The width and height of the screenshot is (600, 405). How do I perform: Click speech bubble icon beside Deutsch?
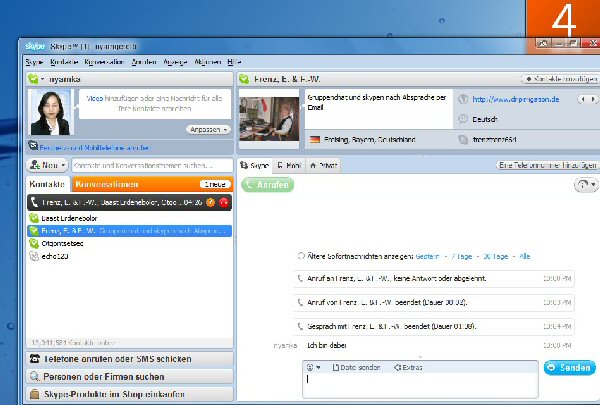point(463,119)
